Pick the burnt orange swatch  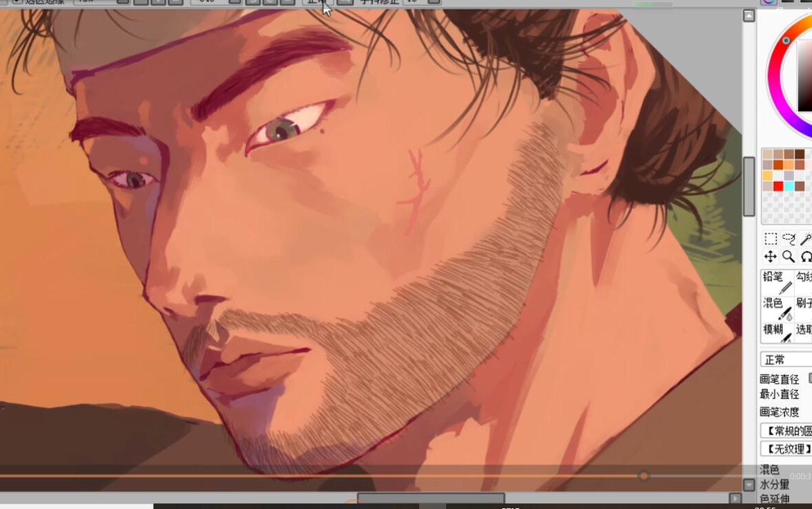[778, 165]
